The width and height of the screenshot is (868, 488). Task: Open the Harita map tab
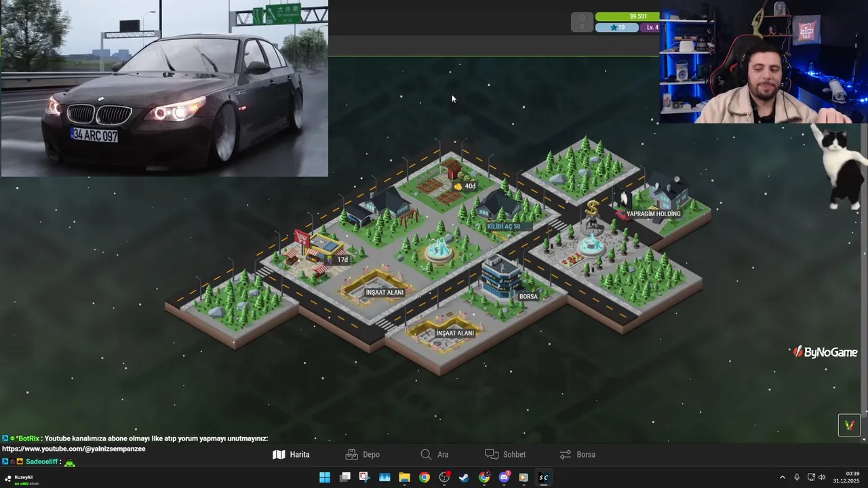291,455
